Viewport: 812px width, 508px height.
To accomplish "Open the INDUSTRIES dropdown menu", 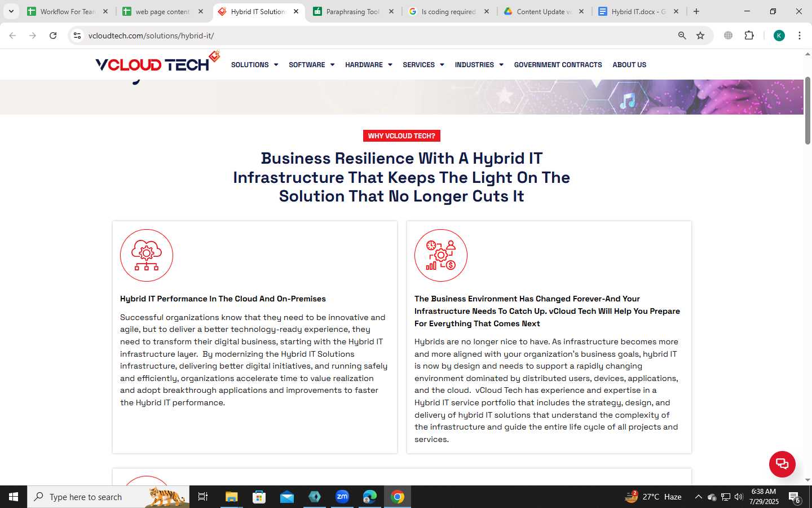I will (x=479, y=65).
